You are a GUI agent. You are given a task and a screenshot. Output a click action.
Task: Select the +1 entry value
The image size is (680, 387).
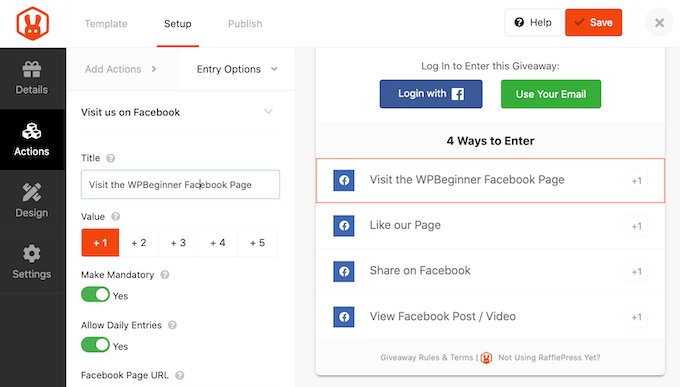pos(100,243)
